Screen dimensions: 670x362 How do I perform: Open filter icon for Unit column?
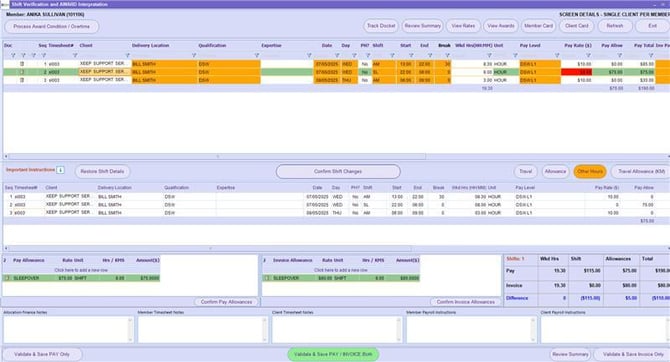[x=515, y=56]
